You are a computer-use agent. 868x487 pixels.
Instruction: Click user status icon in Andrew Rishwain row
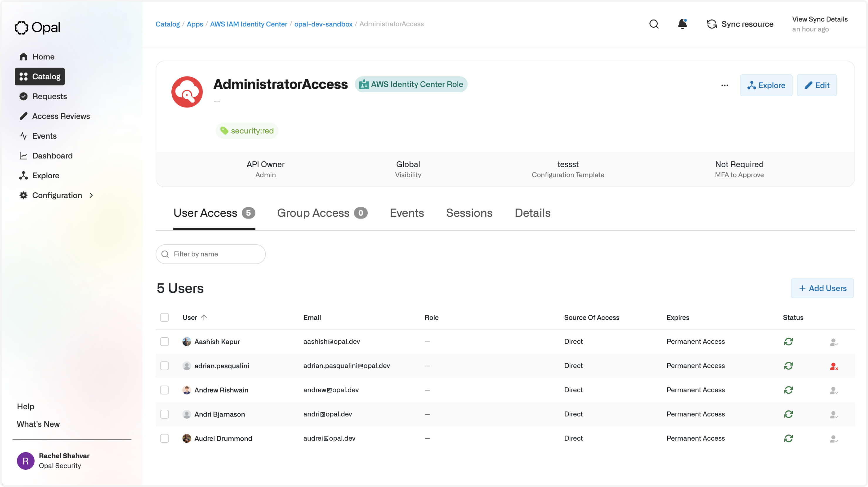click(x=834, y=391)
